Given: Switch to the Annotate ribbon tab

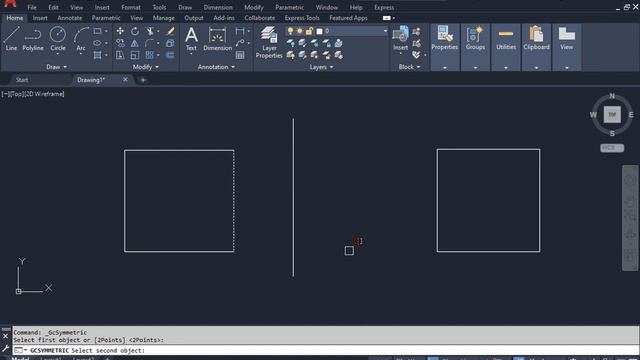Looking at the screenshot, I should coord(69,18).
